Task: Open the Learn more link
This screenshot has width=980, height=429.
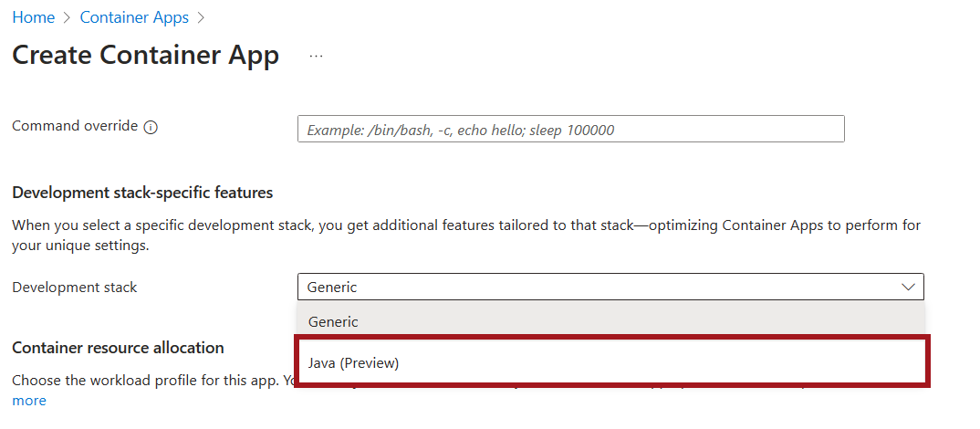Action: pyautogui.click(x=28, y=400)
